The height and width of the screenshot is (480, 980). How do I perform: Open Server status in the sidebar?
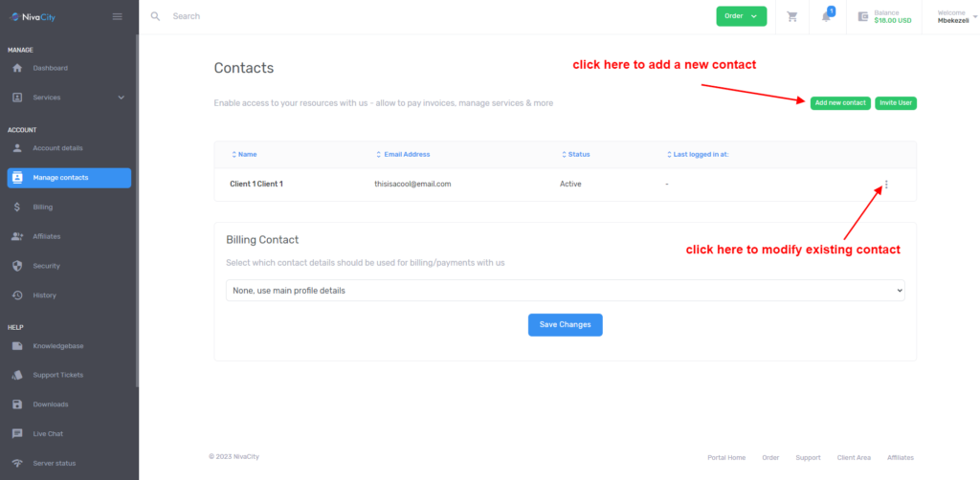(x=54, y=464)
